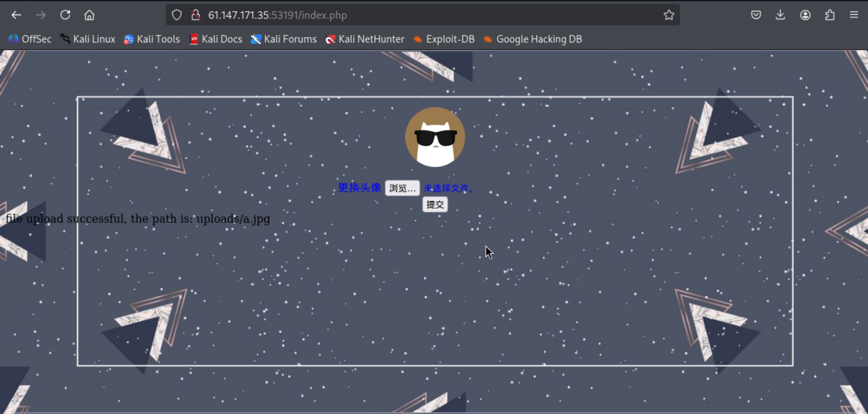Screen dimensions: 868x414
Task: Open the Kali Tools bookmark
Action: tap(152, 39)
